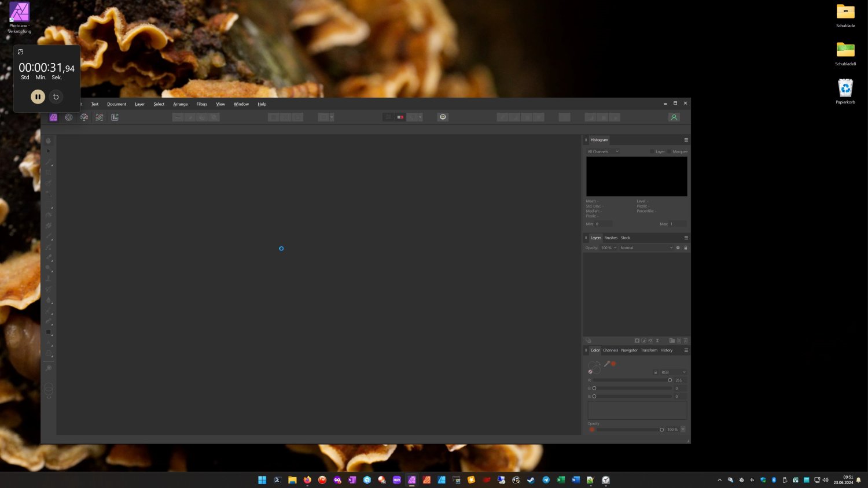Viewport: 868px width, 488px height.
Task: Click the red channel slider handle
Action: point(670,380)
